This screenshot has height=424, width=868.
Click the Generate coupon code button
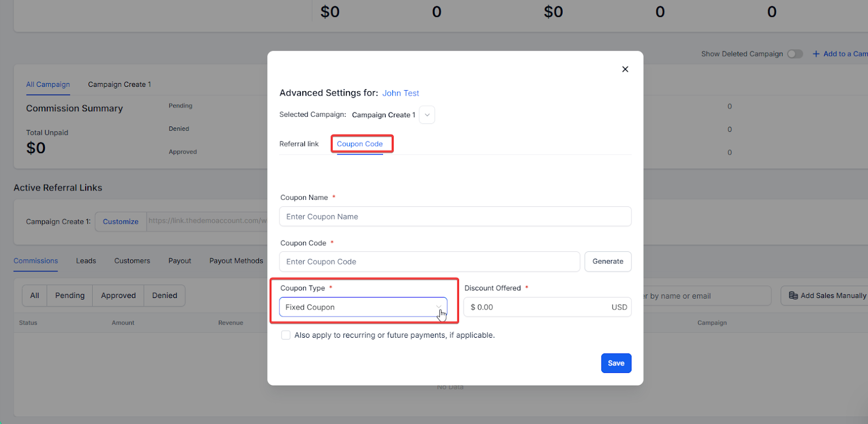608,261
